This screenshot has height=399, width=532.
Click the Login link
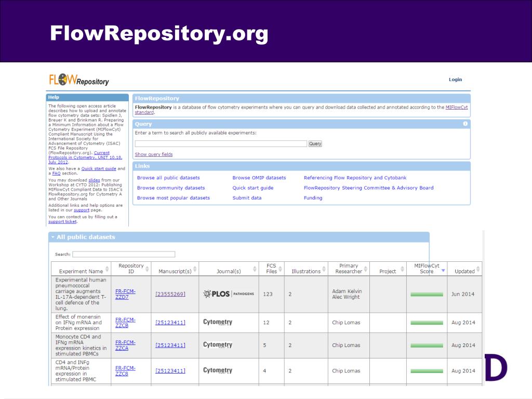[455, 79]
